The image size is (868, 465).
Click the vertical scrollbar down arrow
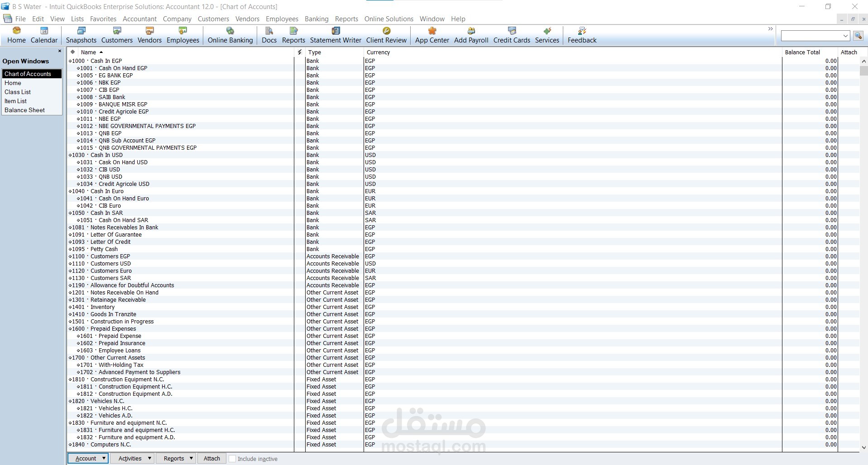pos(863,447)
